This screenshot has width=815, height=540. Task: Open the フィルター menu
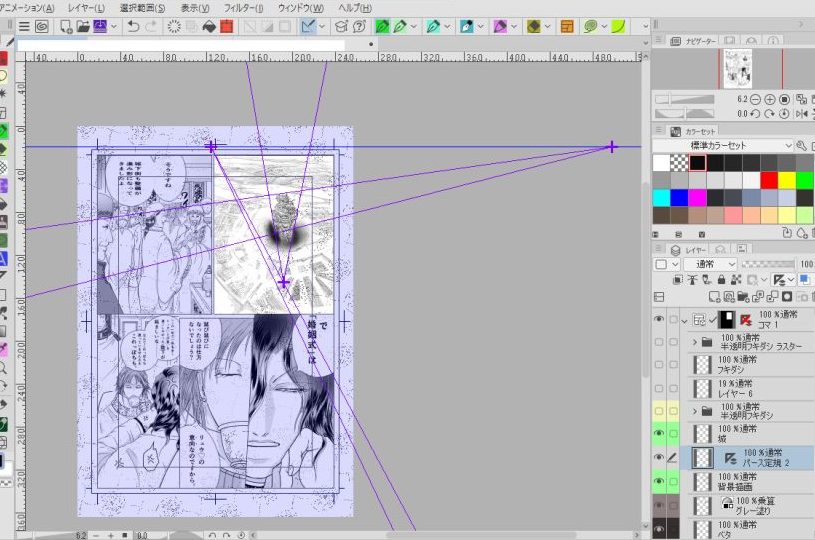[x=243, y=7]
